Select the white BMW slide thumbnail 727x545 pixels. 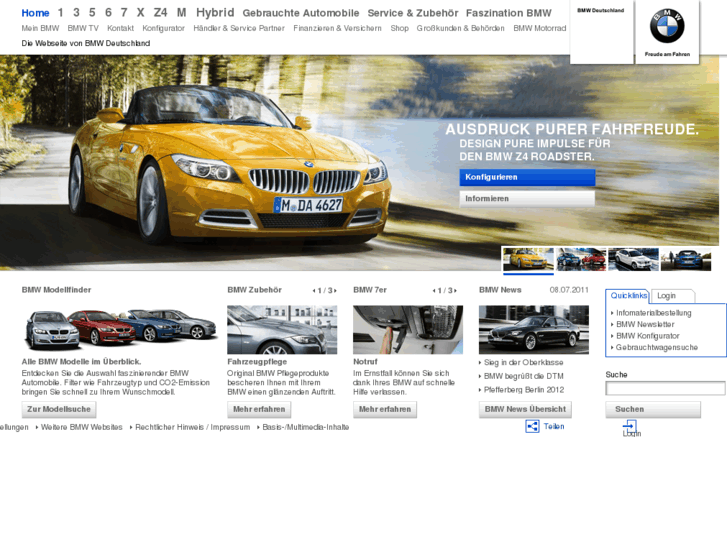(x=633, y=259)
